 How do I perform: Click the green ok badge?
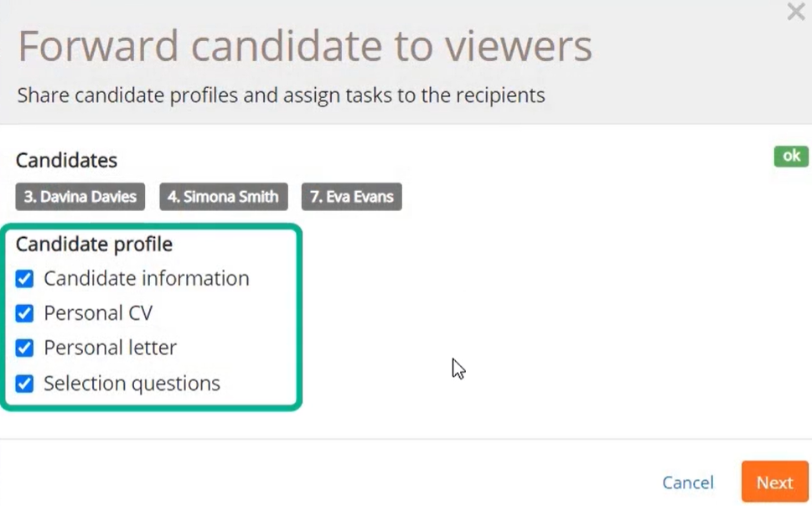pos(791,156)
